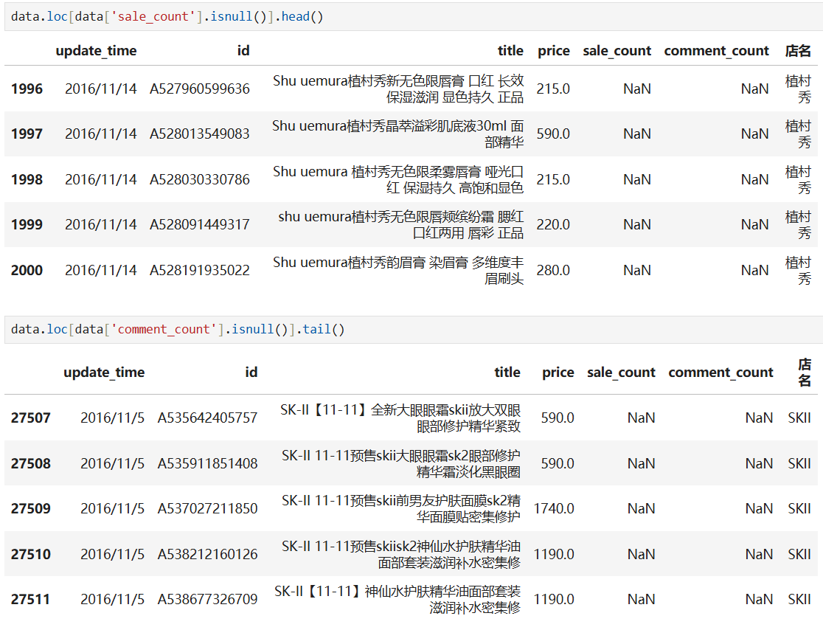Click price 215.0 in row 1996
The height and width of the screenshot is (644, 823).
(553, 89)
